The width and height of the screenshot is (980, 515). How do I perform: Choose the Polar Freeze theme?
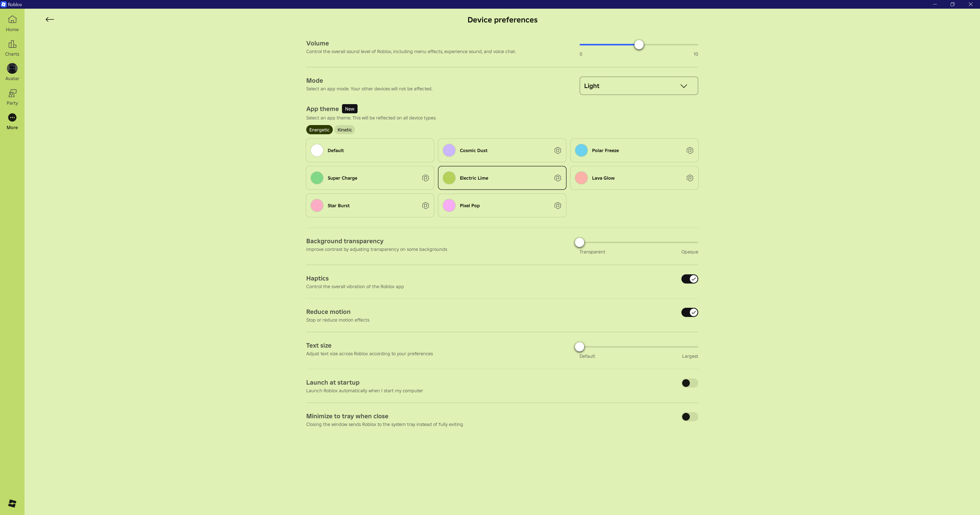[634, 150]
